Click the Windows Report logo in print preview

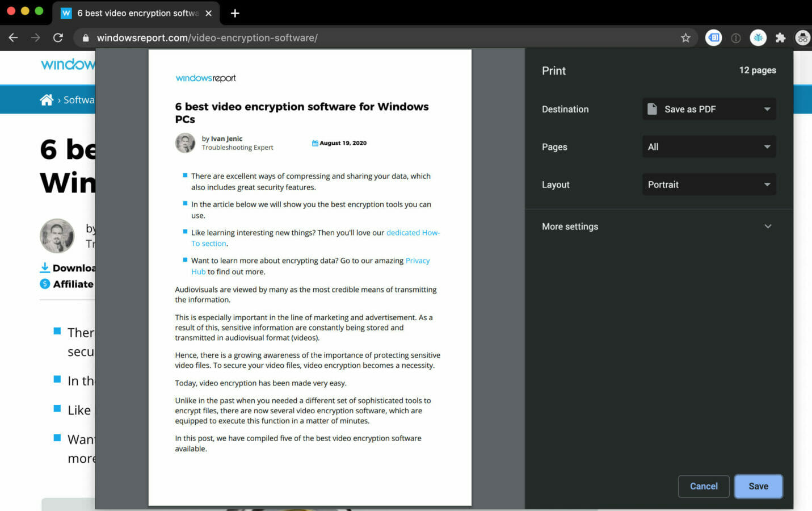coord(205,78)
